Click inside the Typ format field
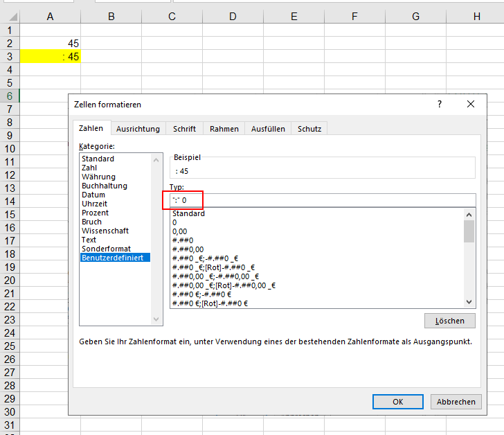Image resolution: width=504 pixels, height=435 pixels. point(323,200)
